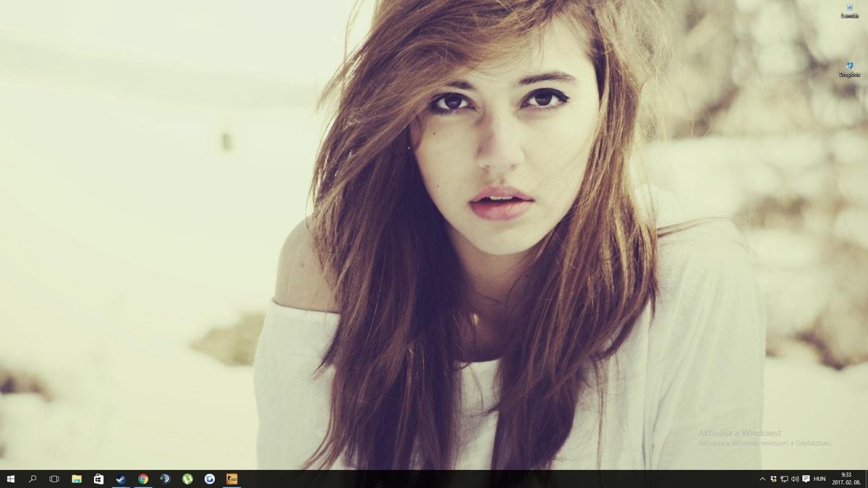Click the volume speaker icon
The height and width of the screenshot is (488, 868).
(x=795, y=479)
